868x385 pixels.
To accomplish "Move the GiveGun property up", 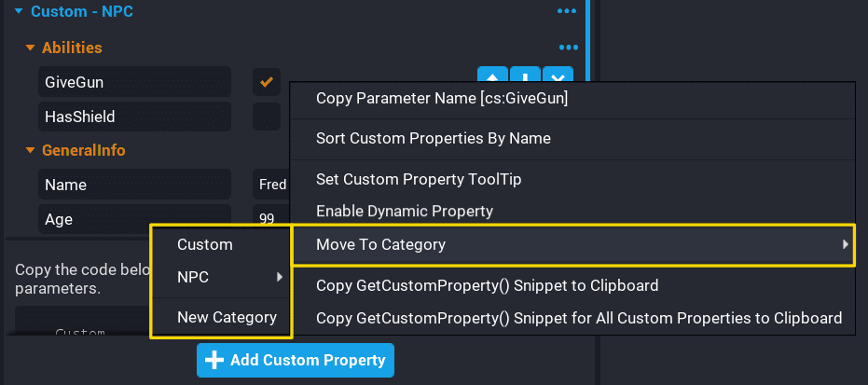I will pos(492,77).
